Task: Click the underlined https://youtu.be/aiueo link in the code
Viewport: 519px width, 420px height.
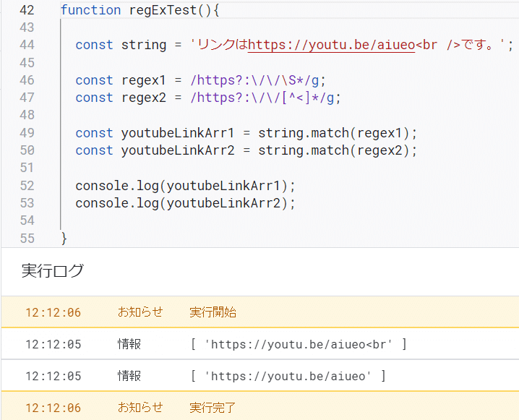Action: (x=331, y=45)
